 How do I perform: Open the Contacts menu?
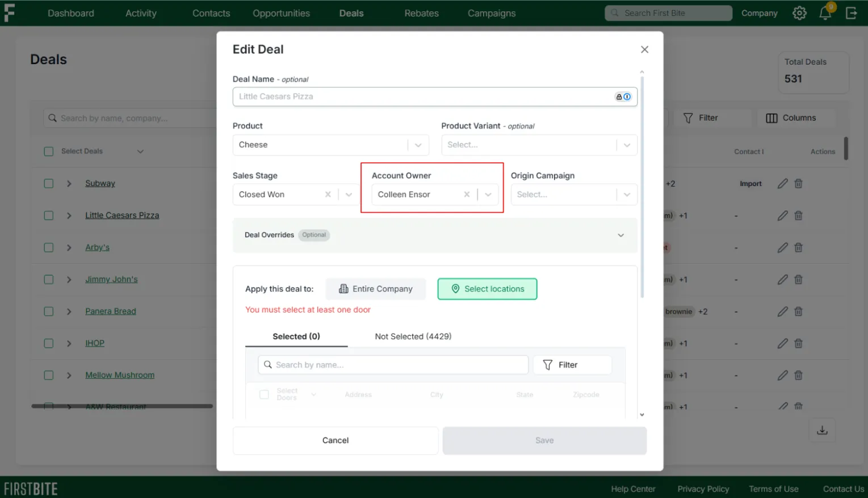pyautogui.click(x=211, y=13)
